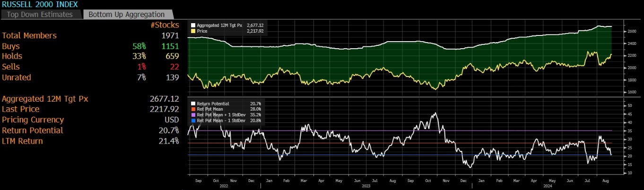This screenshot has width=644, height=190.
Task: Click the 10 tick on return potential axis
Action: [x=630, y=173]
